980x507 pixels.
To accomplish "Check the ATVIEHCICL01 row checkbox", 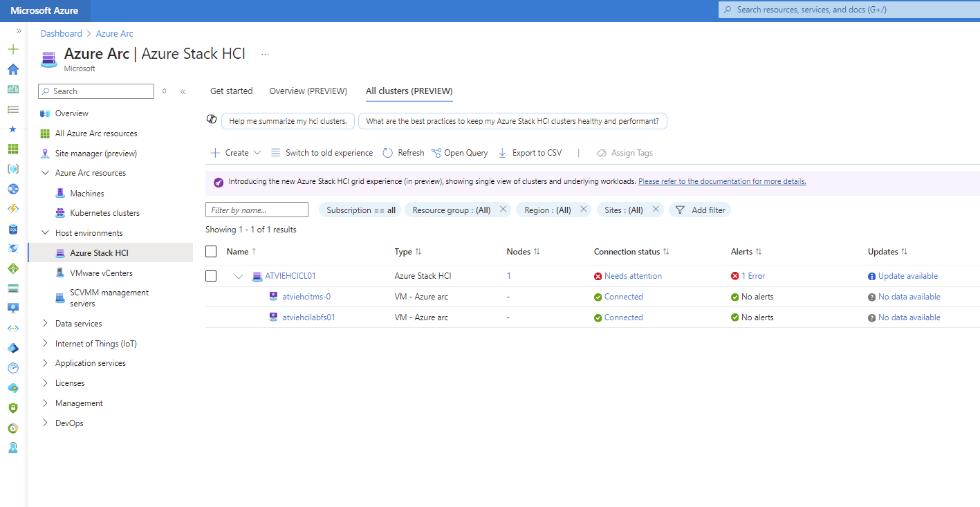I will (x=212, y=276).
